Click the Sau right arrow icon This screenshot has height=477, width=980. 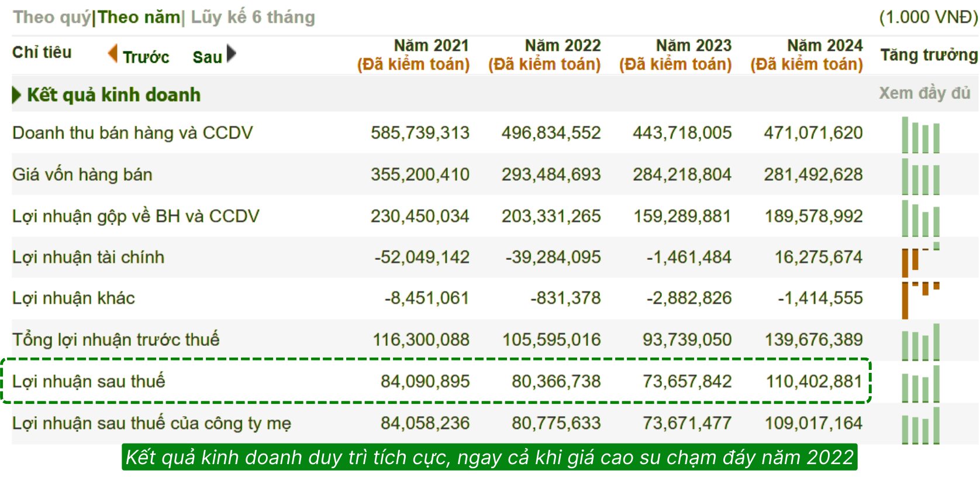(232, 53)
